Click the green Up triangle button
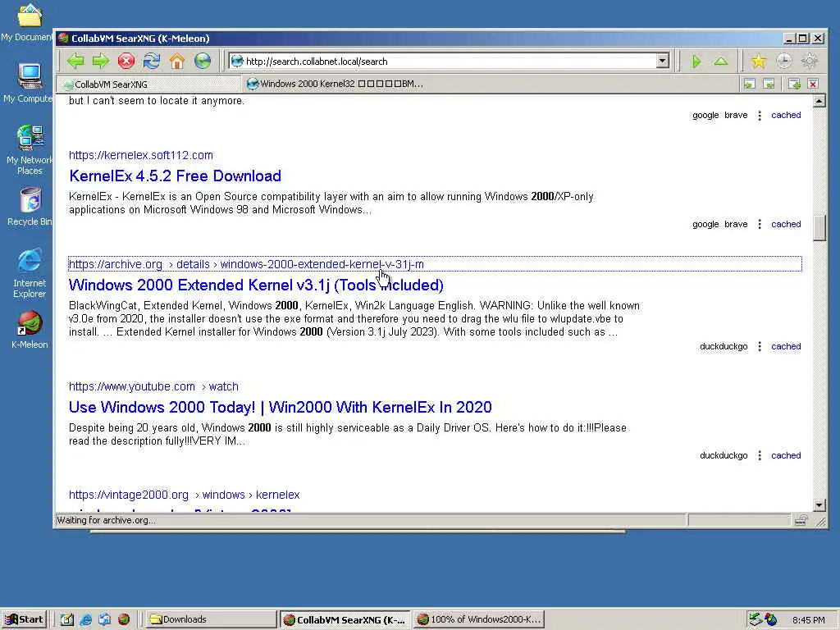This screenshot has height=630, width=840. pos(721,61)
